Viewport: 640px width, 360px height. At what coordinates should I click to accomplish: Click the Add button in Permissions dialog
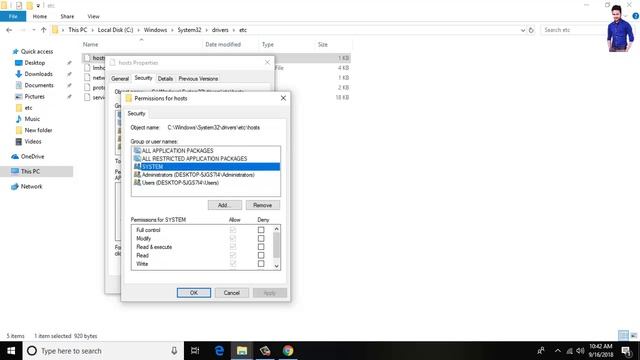click(224, 205)
